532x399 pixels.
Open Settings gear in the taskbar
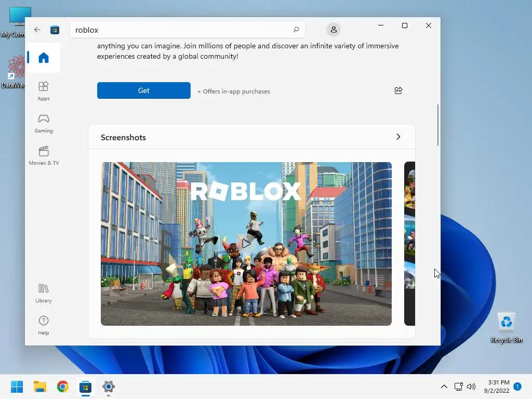(x=109, y=387)
